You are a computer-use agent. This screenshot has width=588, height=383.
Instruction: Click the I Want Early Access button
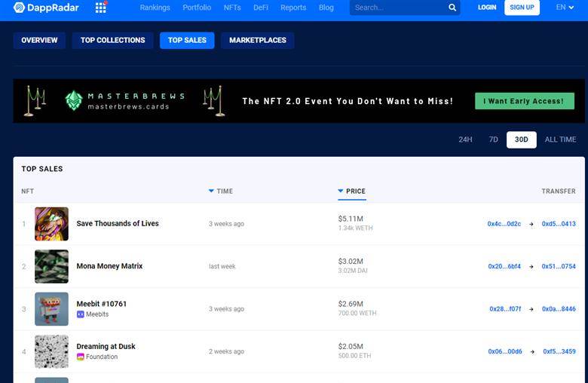click(x=525, y=101)
